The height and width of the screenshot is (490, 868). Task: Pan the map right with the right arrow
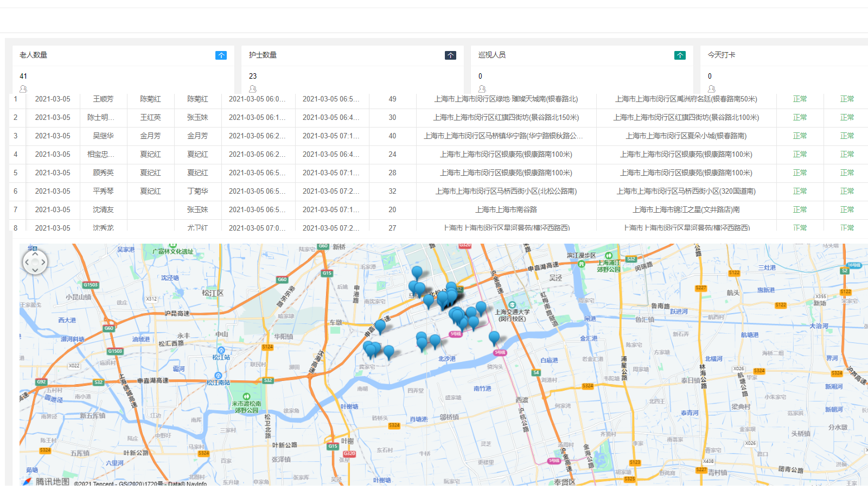pos(43,263)
